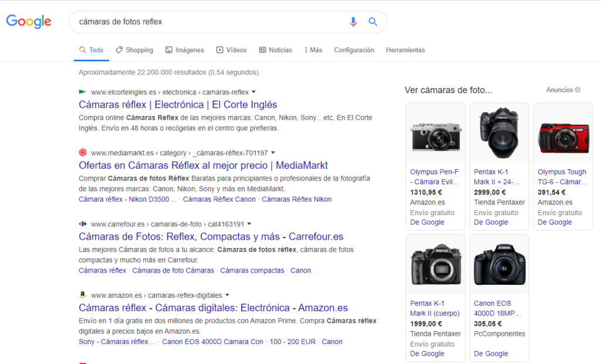Click the blue magnifier search button
The width and height of the screenshot is (601, 364).
373,22
